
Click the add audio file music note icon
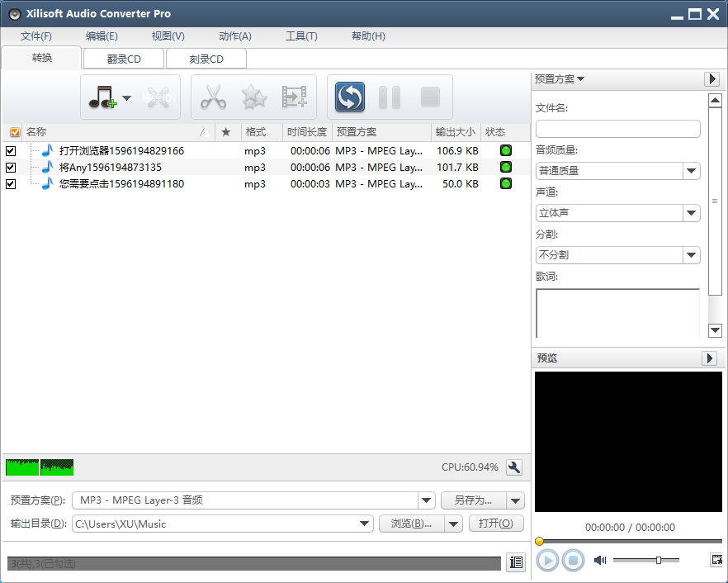102,98
